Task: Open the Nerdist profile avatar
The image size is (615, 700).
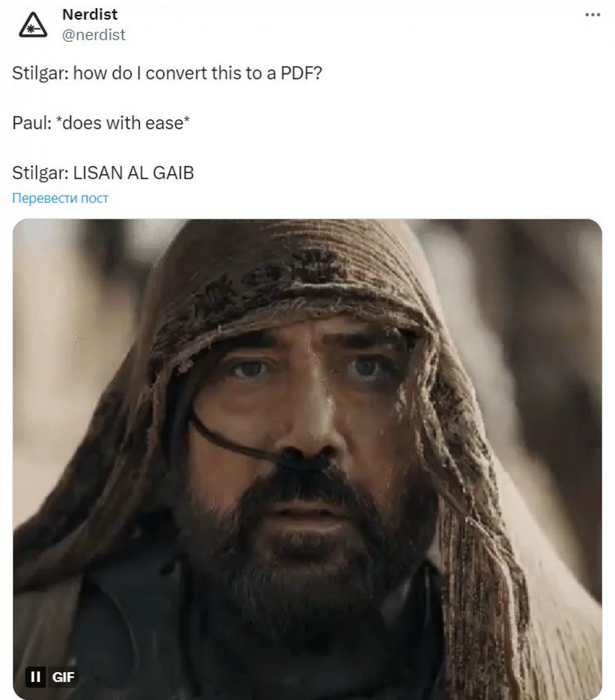Action: [x=33, y=25]
